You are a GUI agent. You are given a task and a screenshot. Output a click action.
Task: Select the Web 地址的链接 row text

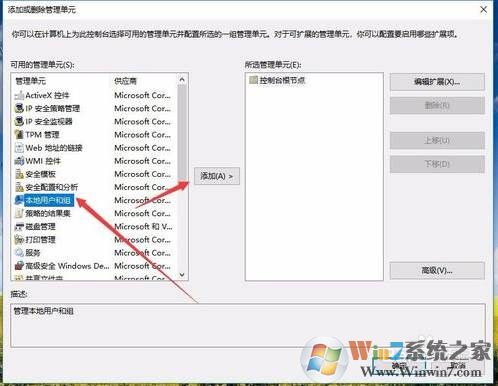[54, 148]
